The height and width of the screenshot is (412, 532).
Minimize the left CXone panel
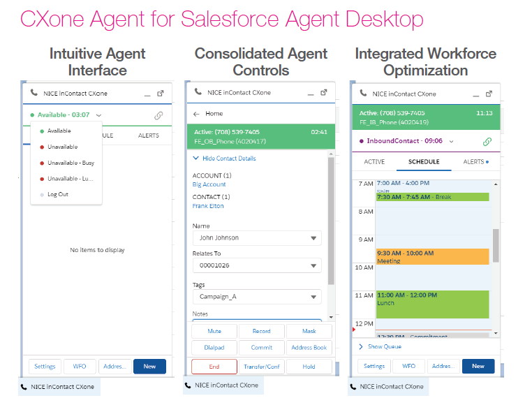click(x=147, y=96)
